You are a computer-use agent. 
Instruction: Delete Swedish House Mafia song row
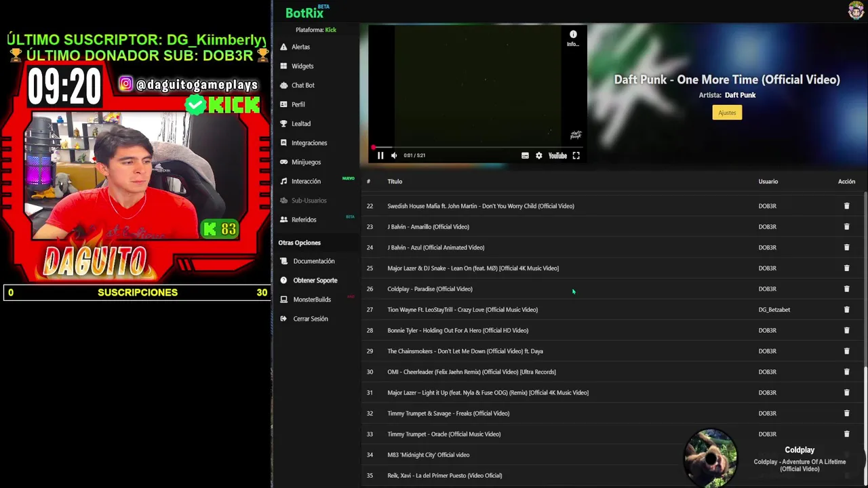click(x=846, y=206)
